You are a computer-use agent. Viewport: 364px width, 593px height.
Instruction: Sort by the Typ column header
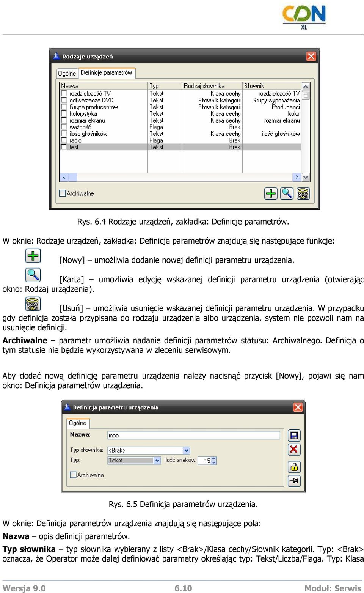[x=165, y=86]
